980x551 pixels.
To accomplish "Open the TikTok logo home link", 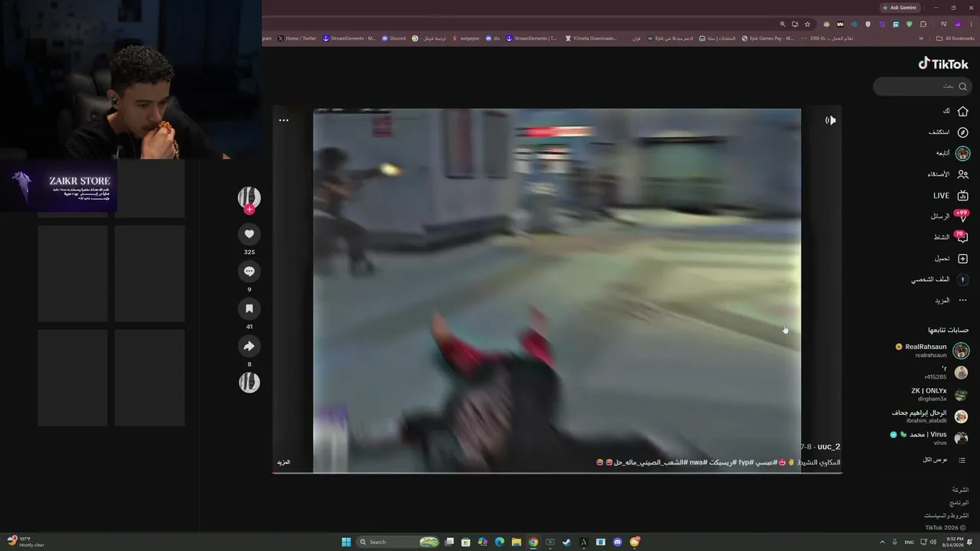I will click(x=943, y=64).
